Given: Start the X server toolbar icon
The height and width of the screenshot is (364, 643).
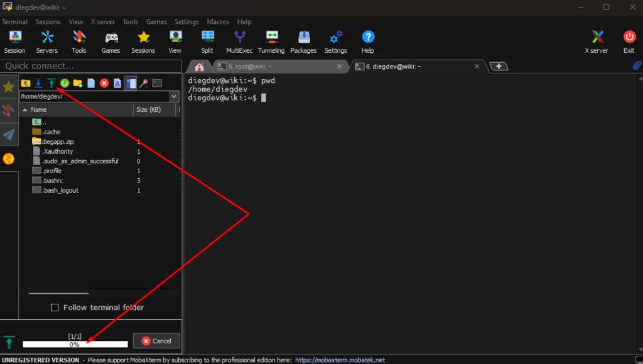Looking at the screenshot, I should [x=597, y=42].
